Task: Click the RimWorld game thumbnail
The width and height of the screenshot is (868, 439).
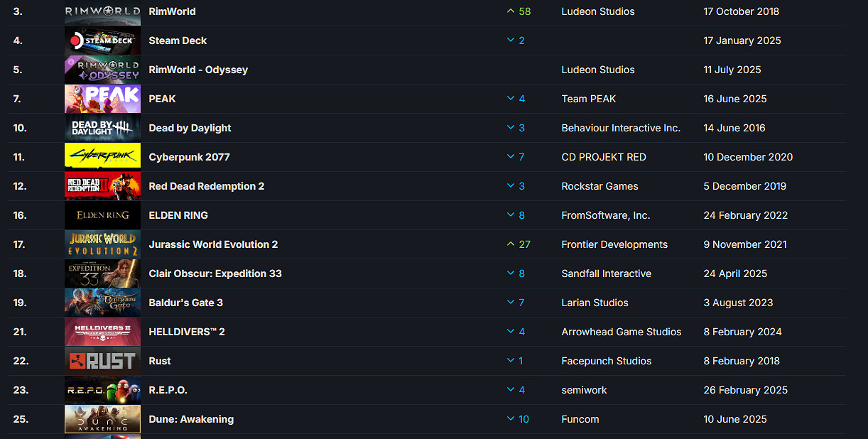Action: 102,12
